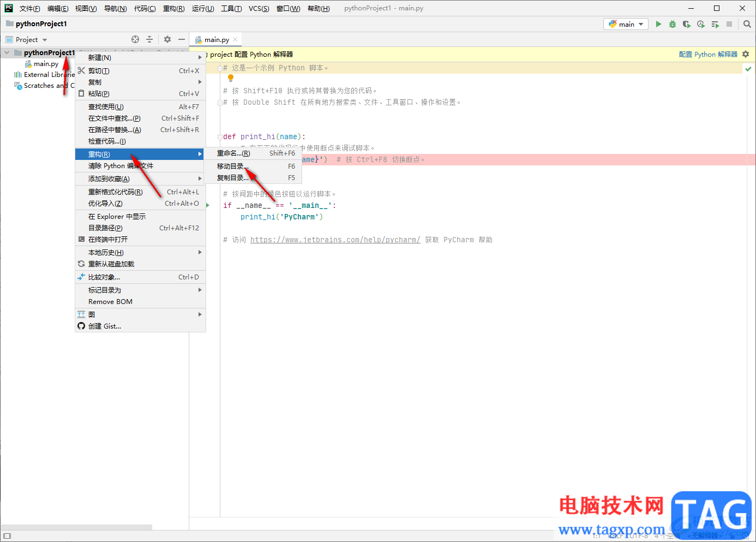Viewport: 756px width, 542px height.
Task: Select 重新格式化代码 in the context menu
Action: pos(140,192)
